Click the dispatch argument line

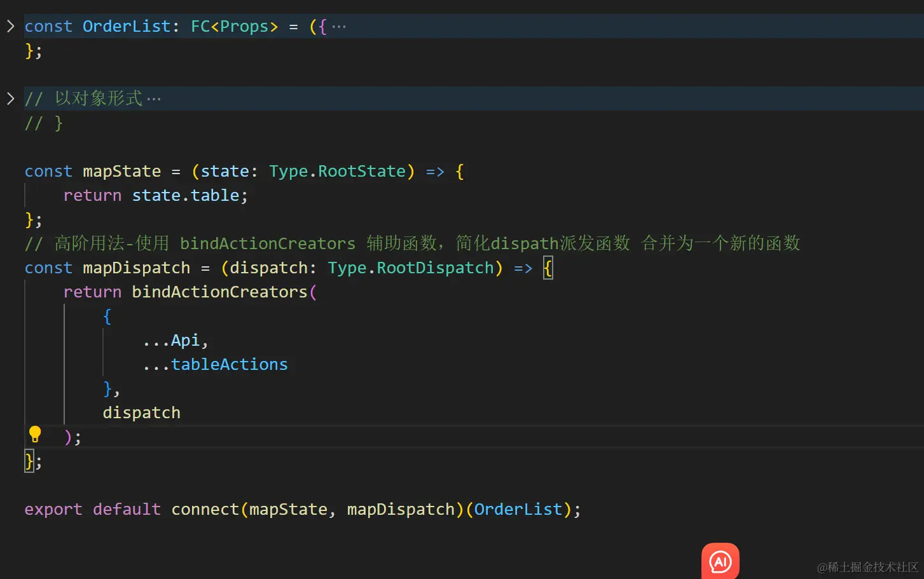click(141, 413)
